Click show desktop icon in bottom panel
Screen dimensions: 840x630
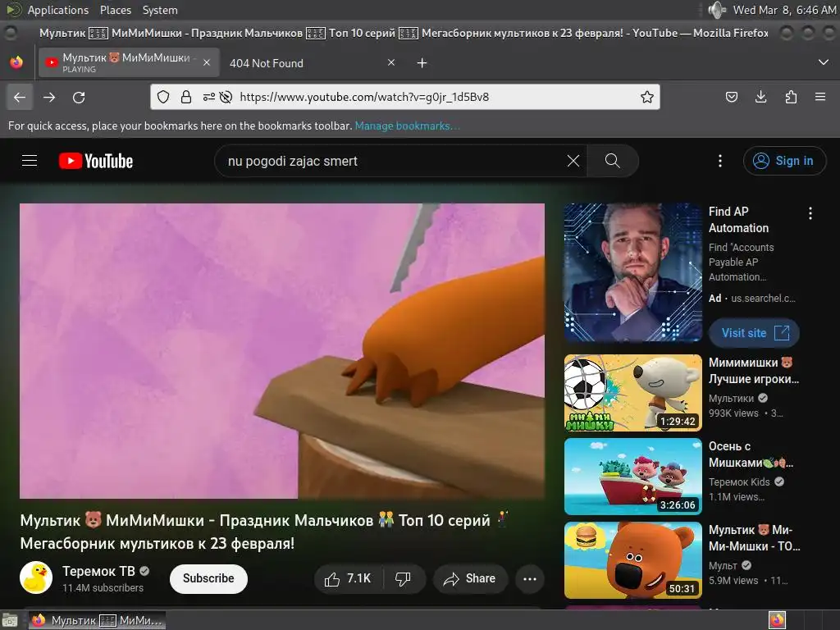coord(10,620)
